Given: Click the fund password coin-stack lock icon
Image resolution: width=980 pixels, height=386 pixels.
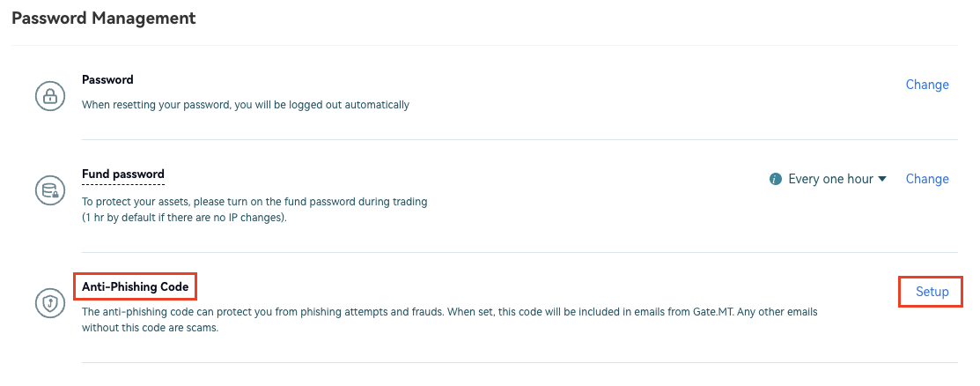Looking at the screenshot, I should click(50, 189).
